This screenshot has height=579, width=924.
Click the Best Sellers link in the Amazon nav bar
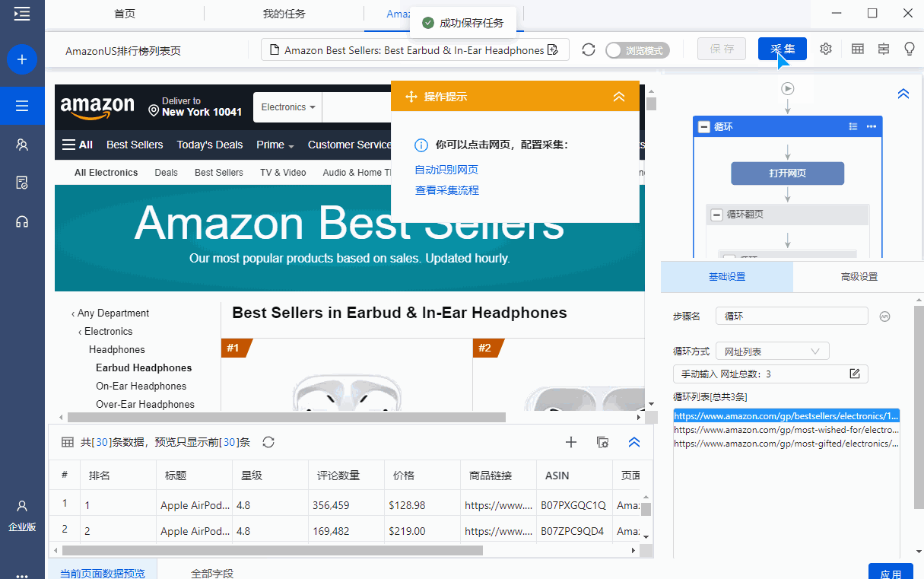[135, 145]
